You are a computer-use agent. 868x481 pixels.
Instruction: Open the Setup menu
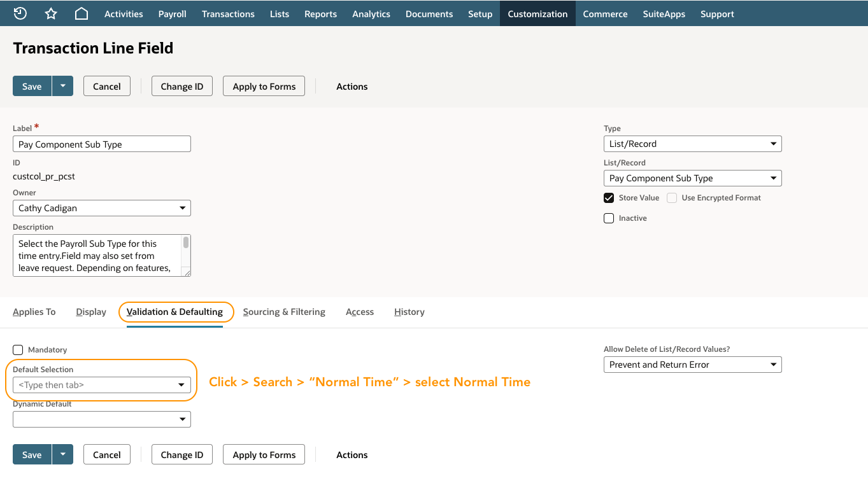480,13
